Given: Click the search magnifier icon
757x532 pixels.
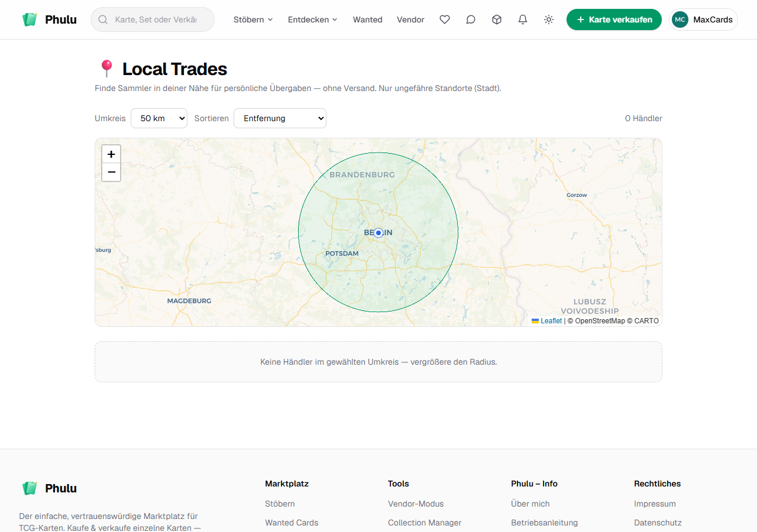Looking at the screenshot, I should (103, 20).
